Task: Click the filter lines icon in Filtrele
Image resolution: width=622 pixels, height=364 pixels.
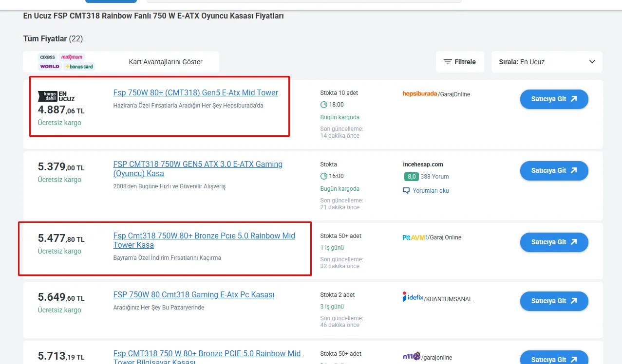Action: tap(448, 62)
